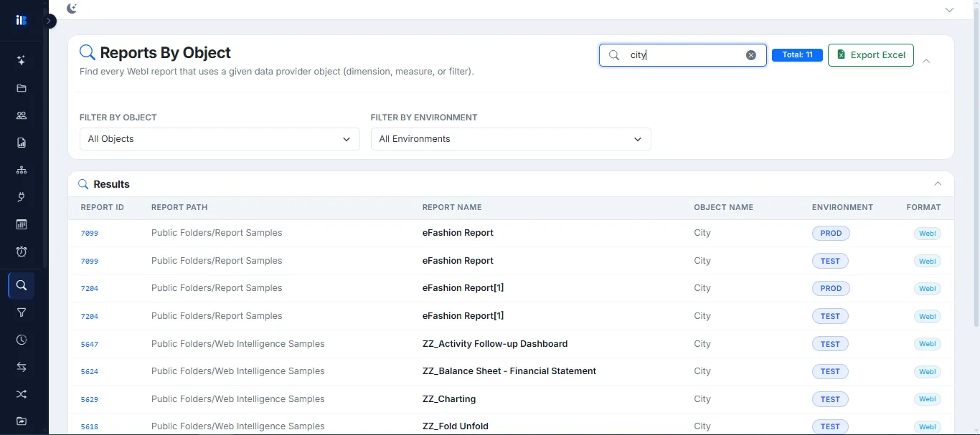The height and width of the screenshot is (435, 980).
Task: Click the WebI badge in ZZ_Charting row
Action: point(927,399)
